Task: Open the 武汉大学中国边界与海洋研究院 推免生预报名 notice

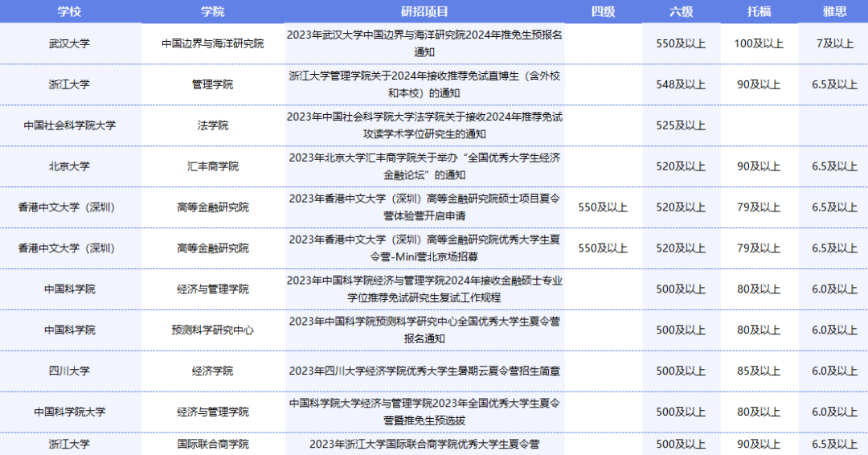Action: pos(424,43)
